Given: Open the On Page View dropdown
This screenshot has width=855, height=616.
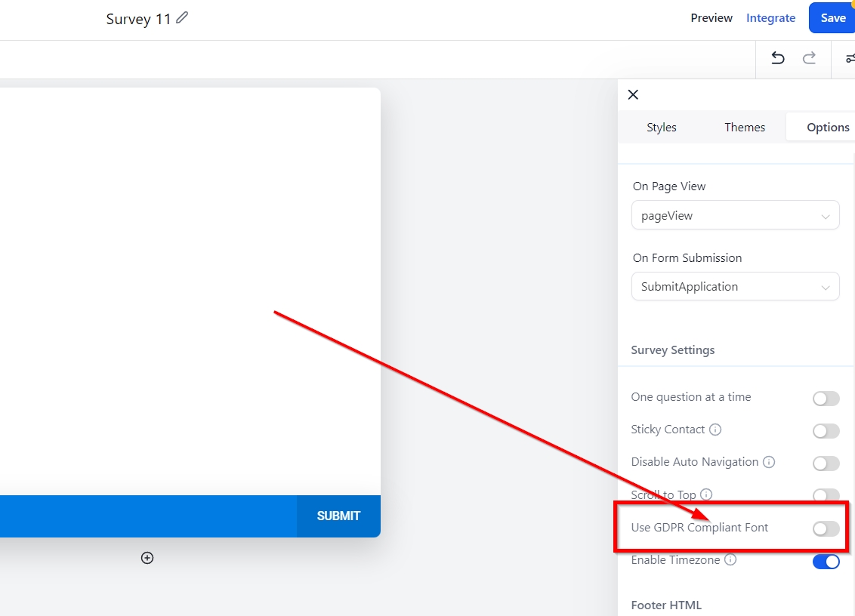Looking at the screenshot, I should pos(735,215).
